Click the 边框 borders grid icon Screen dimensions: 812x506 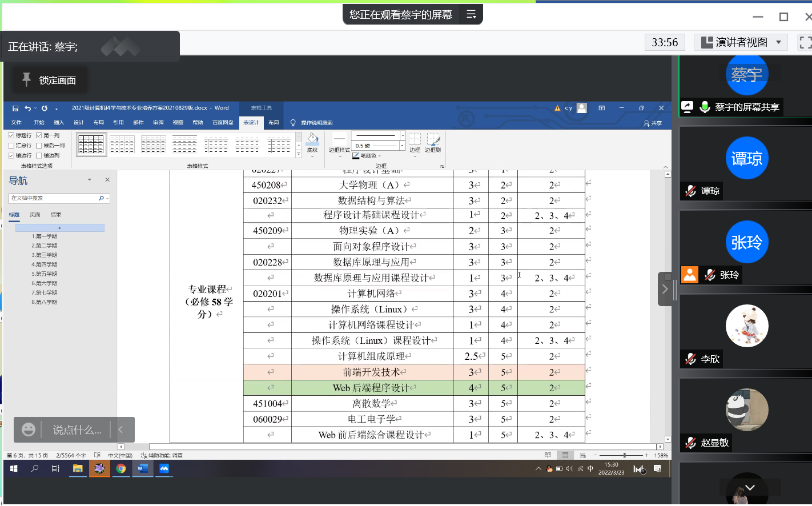(x=415, y=140)
